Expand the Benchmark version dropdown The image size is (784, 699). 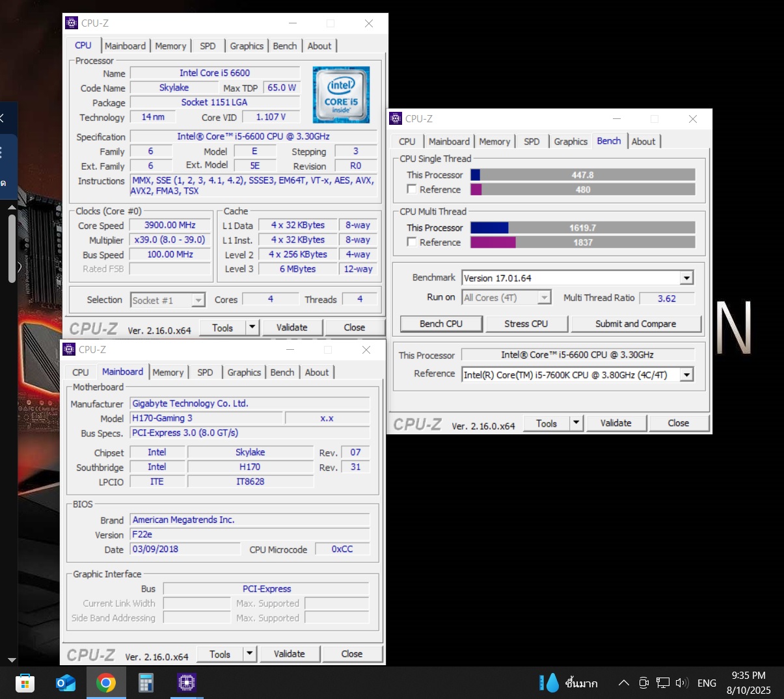point(686,278)
